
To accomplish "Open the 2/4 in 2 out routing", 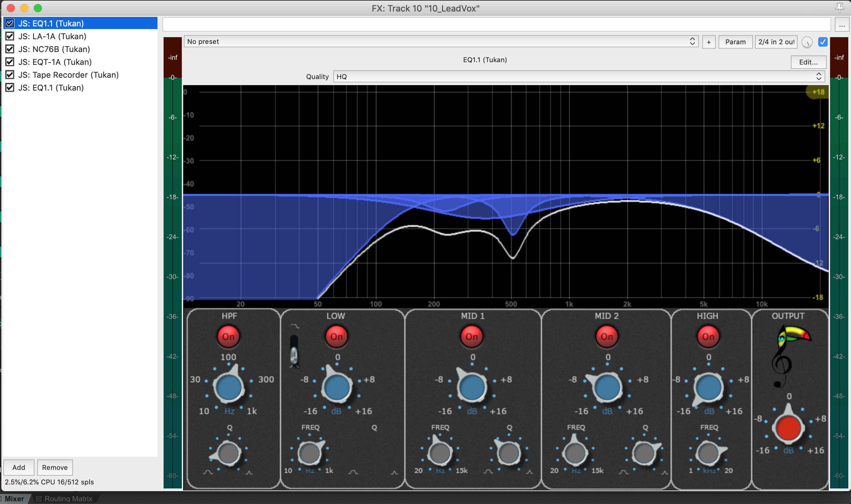I will tap(776, 42).
